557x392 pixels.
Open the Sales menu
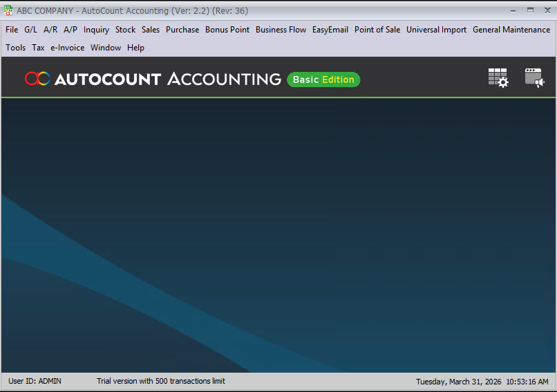(x=151, y=30)
